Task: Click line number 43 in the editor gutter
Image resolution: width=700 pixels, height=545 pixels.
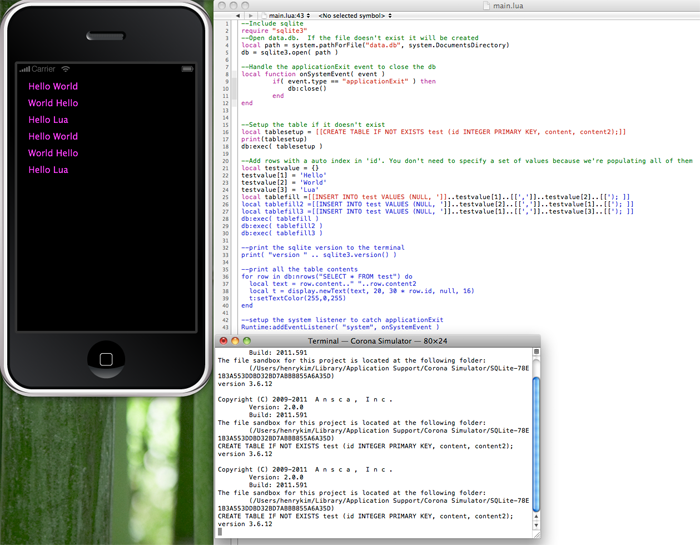Action: [x=226, y=328]
